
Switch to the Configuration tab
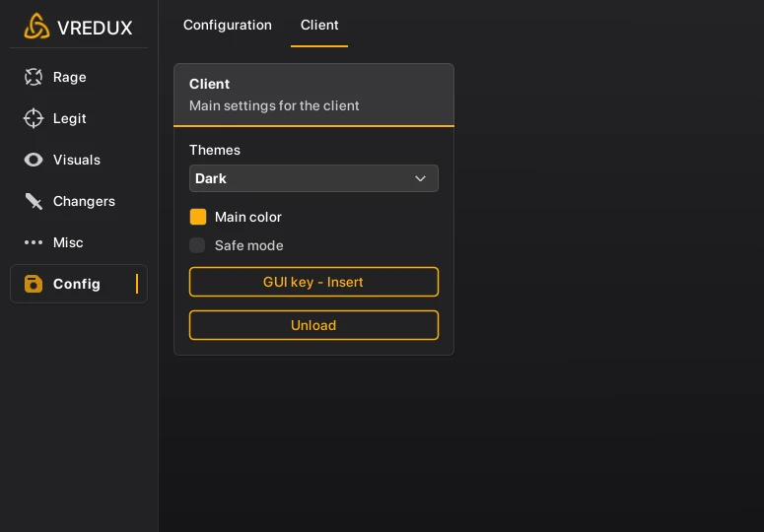coord(227,25)
